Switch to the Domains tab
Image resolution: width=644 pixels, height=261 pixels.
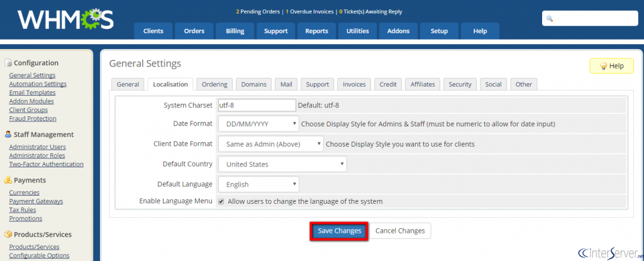click(254, 84)
